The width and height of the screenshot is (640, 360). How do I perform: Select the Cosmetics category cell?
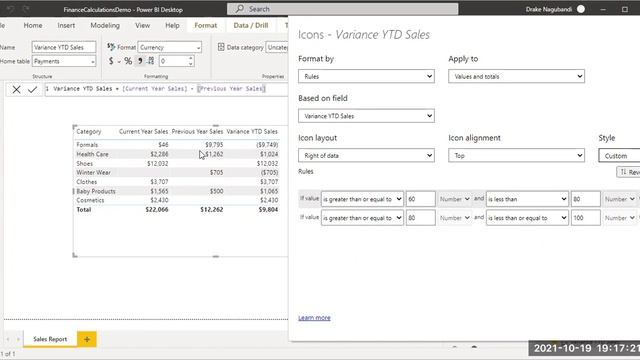90,200
